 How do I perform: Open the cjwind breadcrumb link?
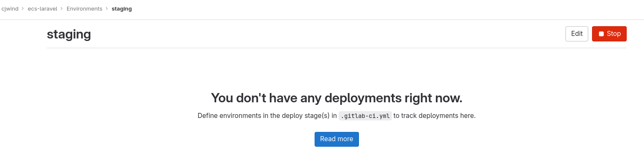[x=10, y=8]
